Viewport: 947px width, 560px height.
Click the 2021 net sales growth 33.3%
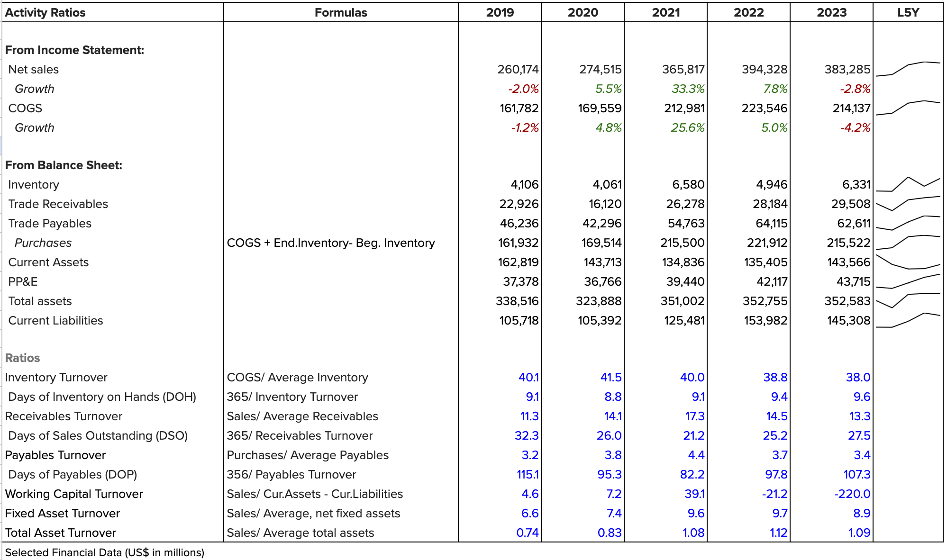pyautogui.click(x=688, y=89)
